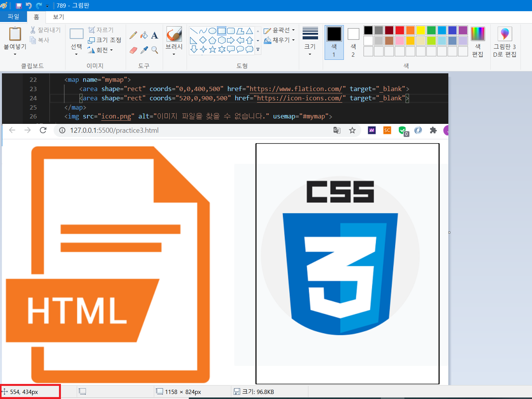Image resolution: width=532 pixels, height=399 pixels.
Task: Choose the Down arrow shape
Action: (x=194, y=49)
